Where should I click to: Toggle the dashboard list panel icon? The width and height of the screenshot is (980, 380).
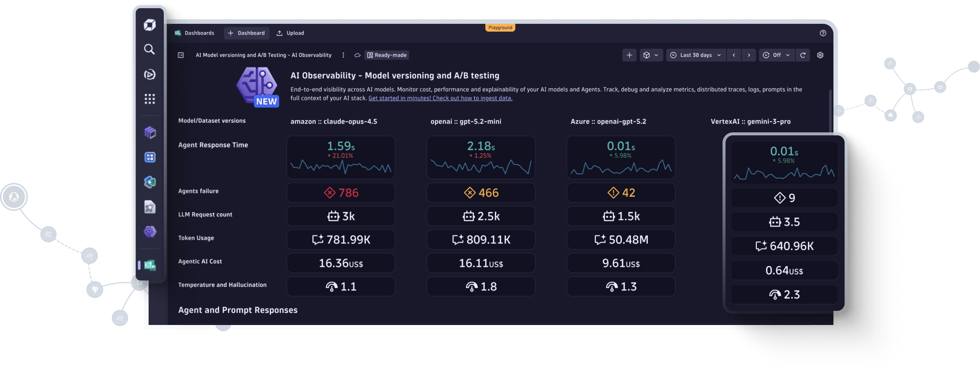pyautogui.click(x=181, y=55)
